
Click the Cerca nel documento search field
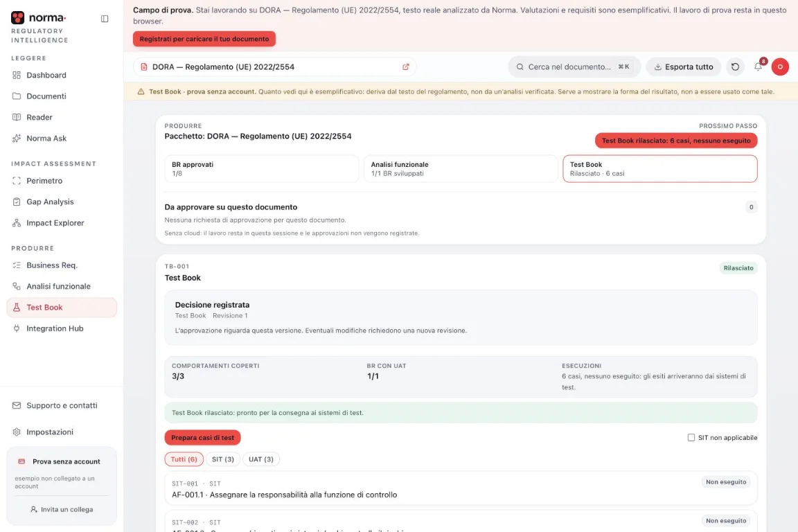(574, 67)
